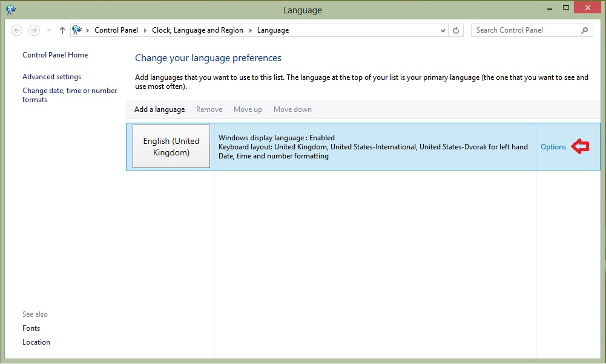Click the Move down command

point(292,109)
